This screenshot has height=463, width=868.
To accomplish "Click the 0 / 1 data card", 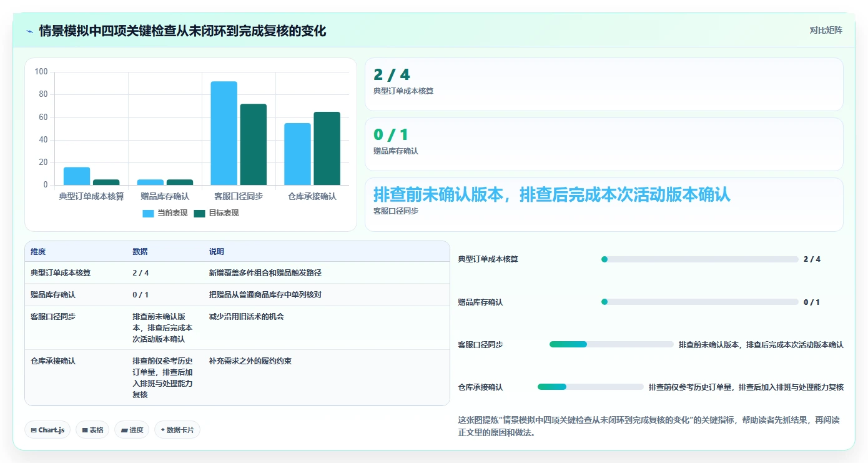I will coord(604,144).
